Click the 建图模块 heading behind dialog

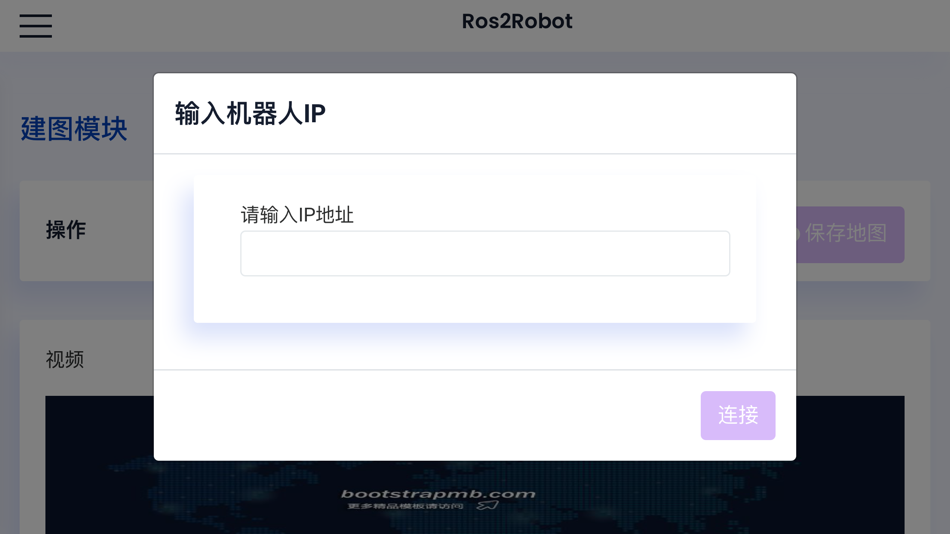click(74, 129)
